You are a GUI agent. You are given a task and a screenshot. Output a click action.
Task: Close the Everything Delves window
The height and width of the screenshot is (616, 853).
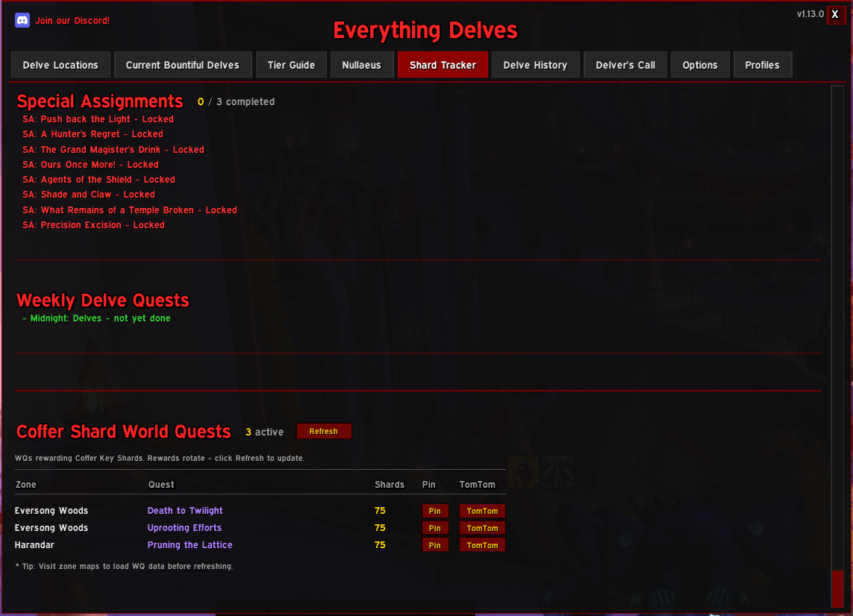point(835,15)
